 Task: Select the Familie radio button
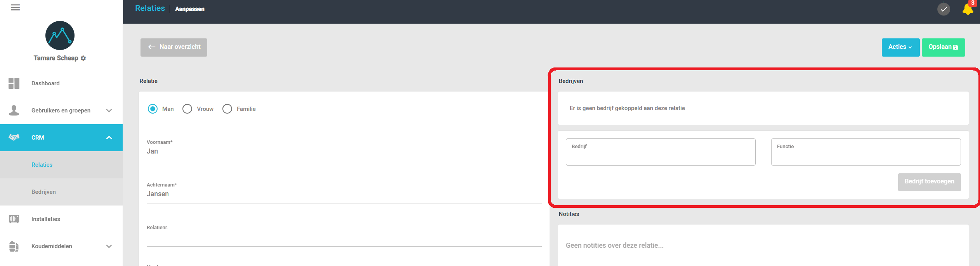(x=227, y=109)
